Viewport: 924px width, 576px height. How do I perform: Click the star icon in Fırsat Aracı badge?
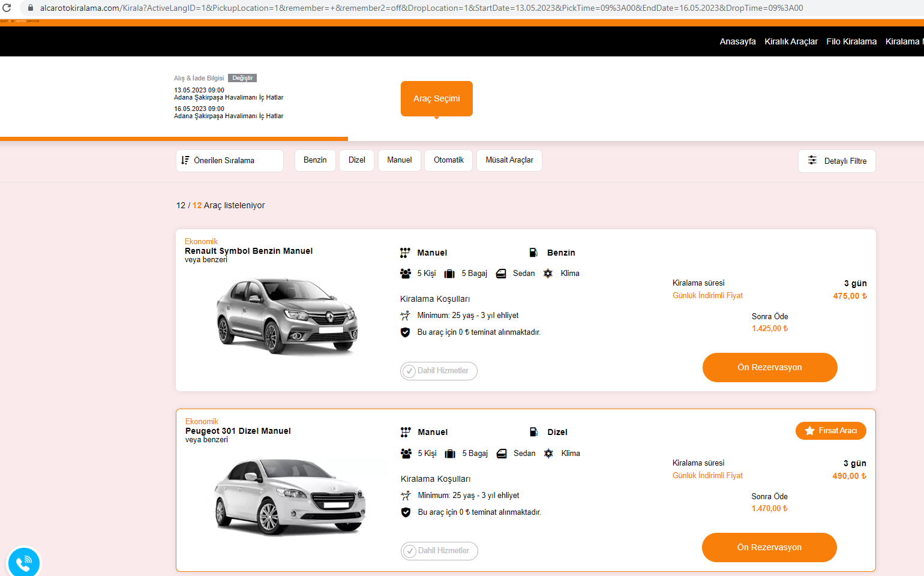click(809, 431)
